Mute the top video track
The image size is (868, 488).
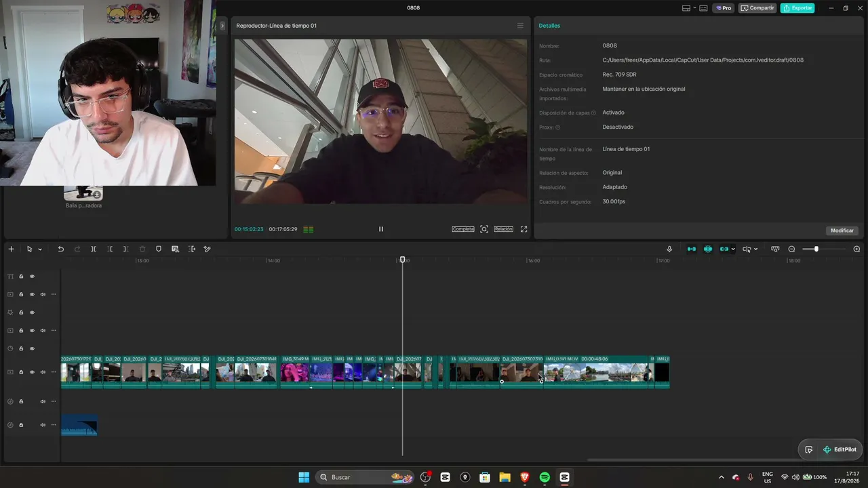point(43,294)
